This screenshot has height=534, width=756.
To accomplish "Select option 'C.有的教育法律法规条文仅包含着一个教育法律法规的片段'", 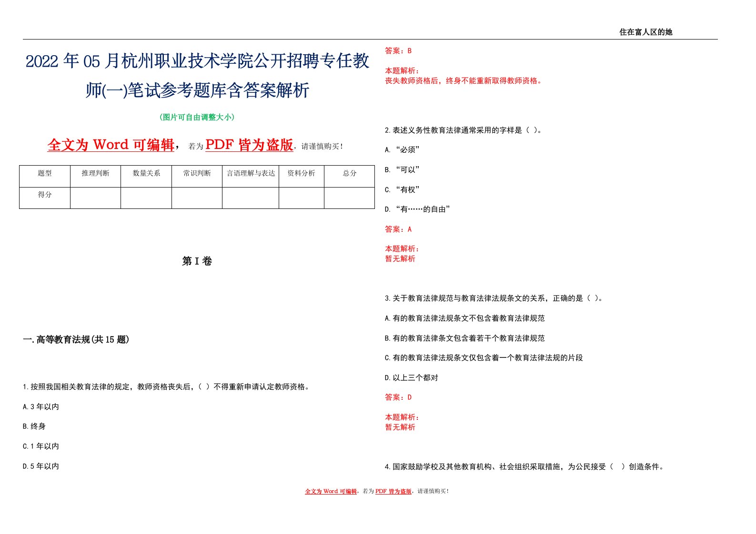I will tap(484, 357).
